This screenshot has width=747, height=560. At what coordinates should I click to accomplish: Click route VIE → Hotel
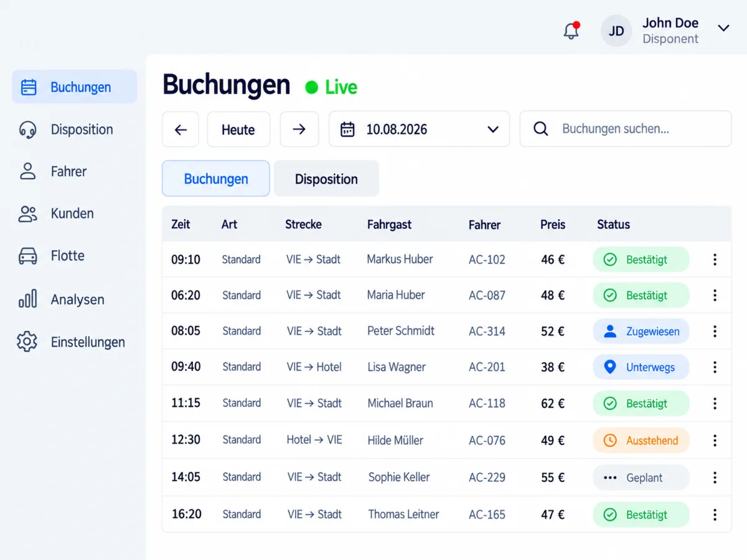point(314,366)
